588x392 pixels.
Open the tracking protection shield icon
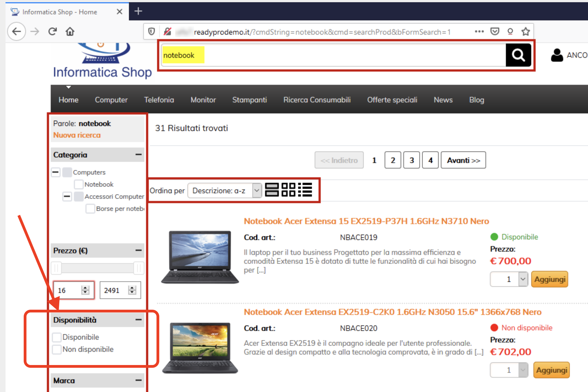[x=152, y=32]
